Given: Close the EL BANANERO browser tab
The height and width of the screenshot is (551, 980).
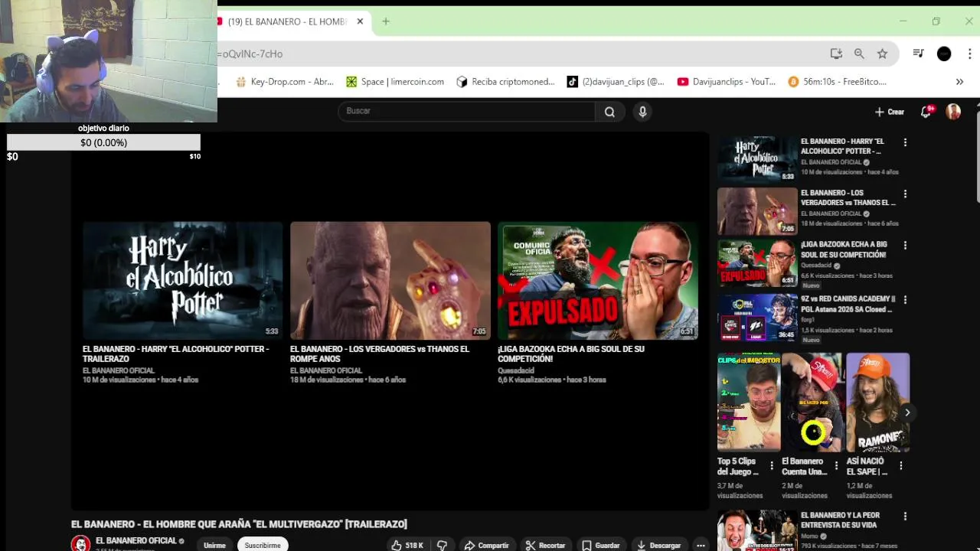Looking at the screenshot, I should point(360,21).
